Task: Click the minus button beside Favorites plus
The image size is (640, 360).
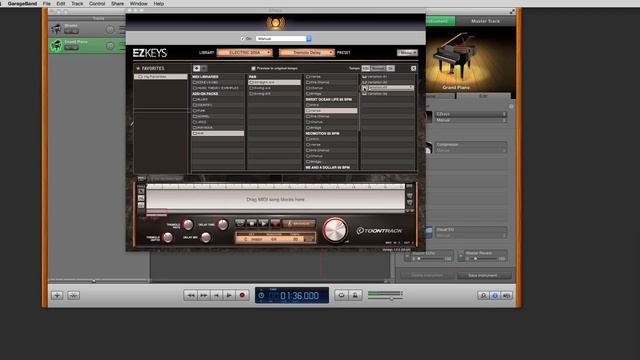Action: click(204, 68)
